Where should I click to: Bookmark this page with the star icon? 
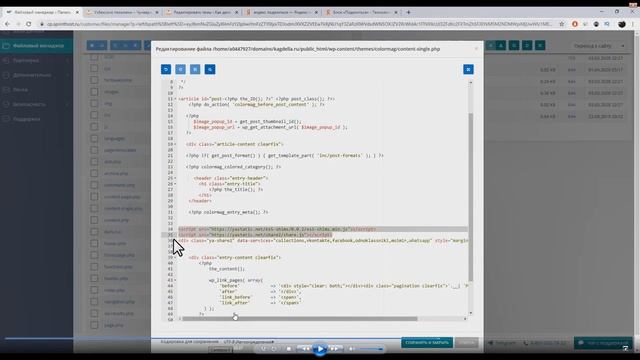pyautogui.click(x=562, y=24)
